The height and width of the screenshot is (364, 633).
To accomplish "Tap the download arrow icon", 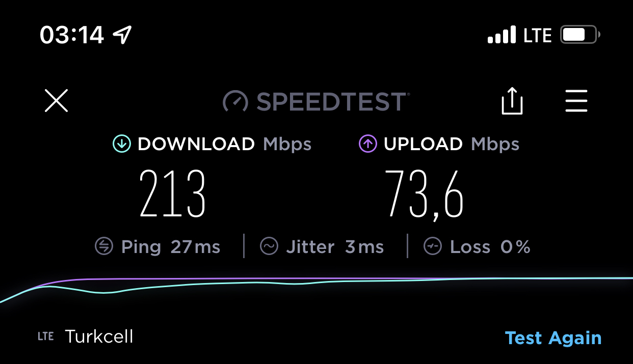I will click(x=122, y=144).
